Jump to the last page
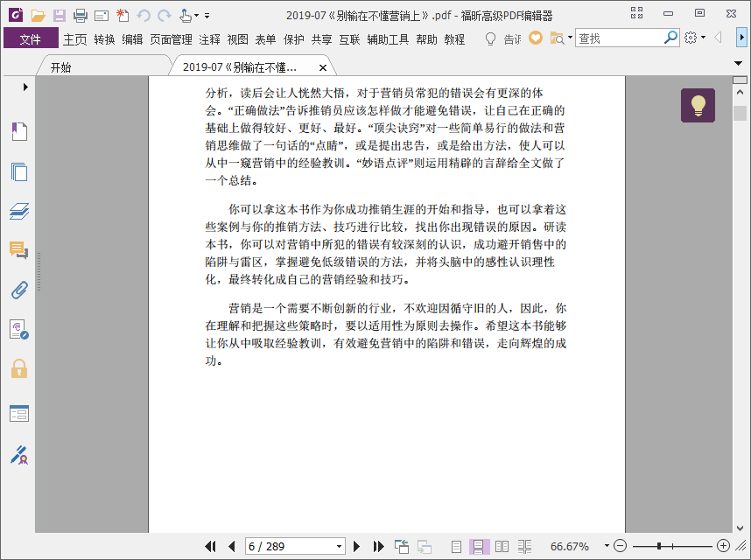751x560 pixels. pyautogui.click(x=378, y=546)
